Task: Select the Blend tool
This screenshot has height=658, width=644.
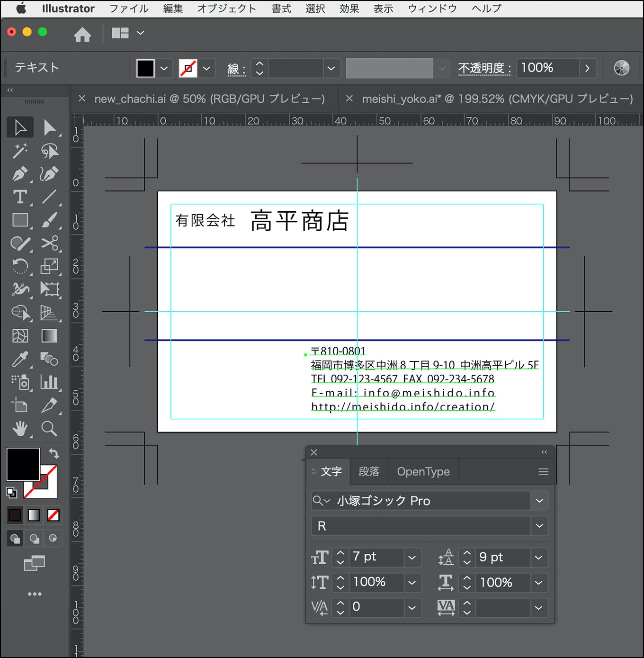Action: (49, 359)
